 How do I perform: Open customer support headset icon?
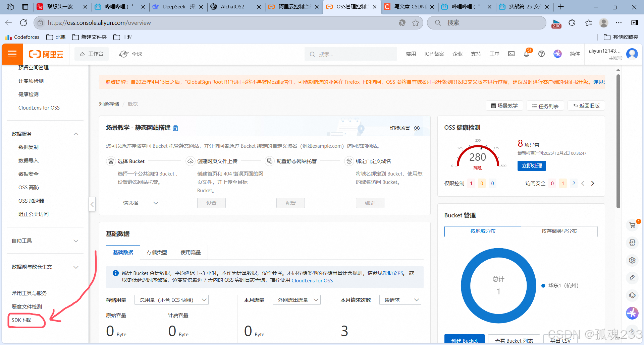pyautogui.click(x=632, y=295)
